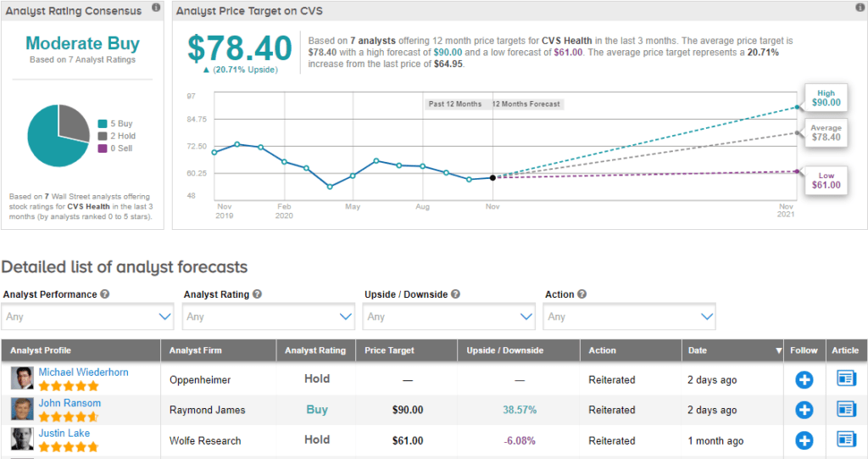The width and height of the screenshot is (868, 459).
Task: Click the $61.00 price target cell
Action: [408, 440]
